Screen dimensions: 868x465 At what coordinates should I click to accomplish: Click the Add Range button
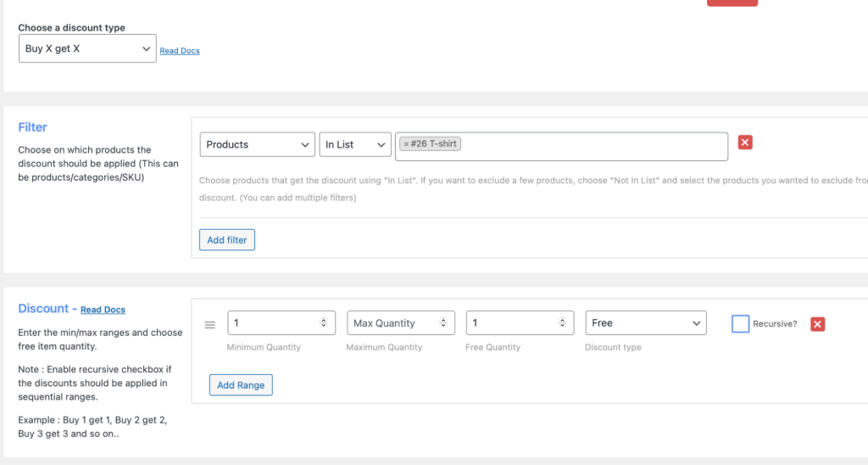pyautogui.click(x=241, y=385)
